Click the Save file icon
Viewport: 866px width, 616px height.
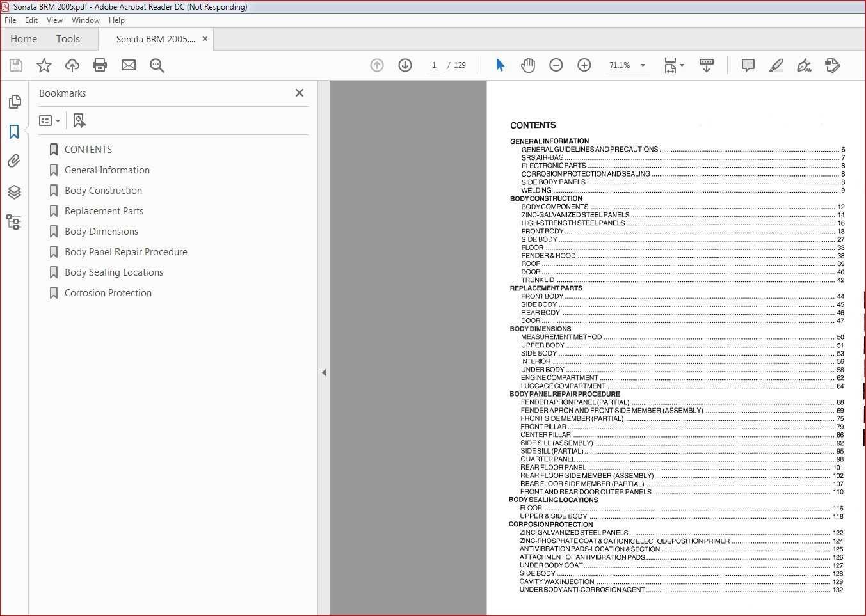coord(16,65)
